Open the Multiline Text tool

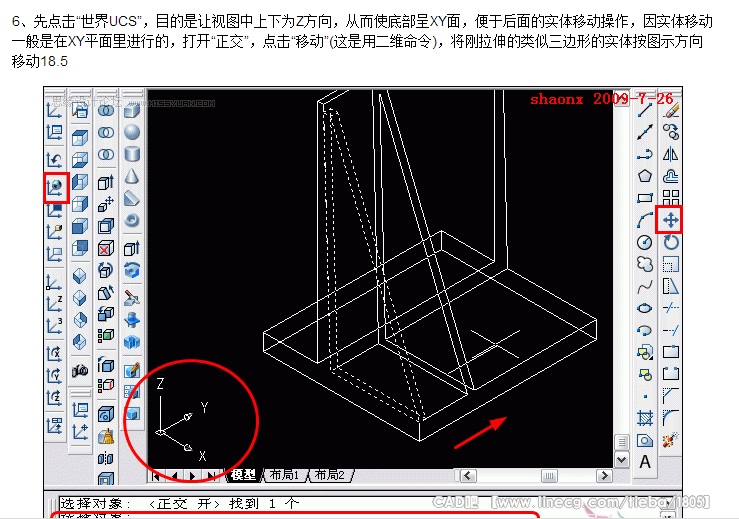(644, 461)
